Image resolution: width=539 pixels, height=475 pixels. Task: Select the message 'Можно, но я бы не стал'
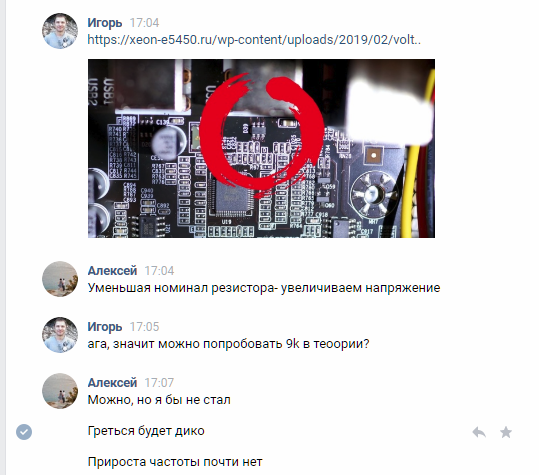pos(159,400)
